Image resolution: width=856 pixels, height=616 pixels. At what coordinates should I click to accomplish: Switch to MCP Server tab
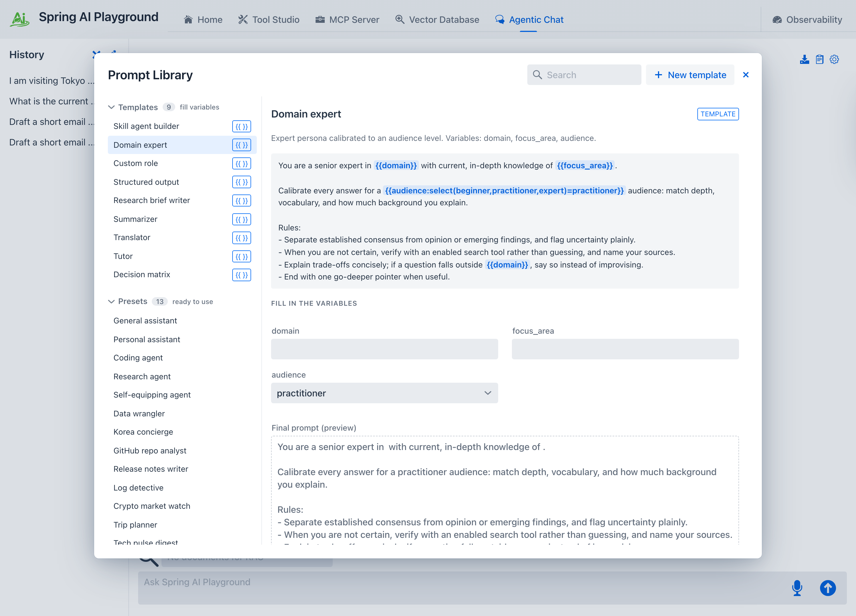coord(347,20)
